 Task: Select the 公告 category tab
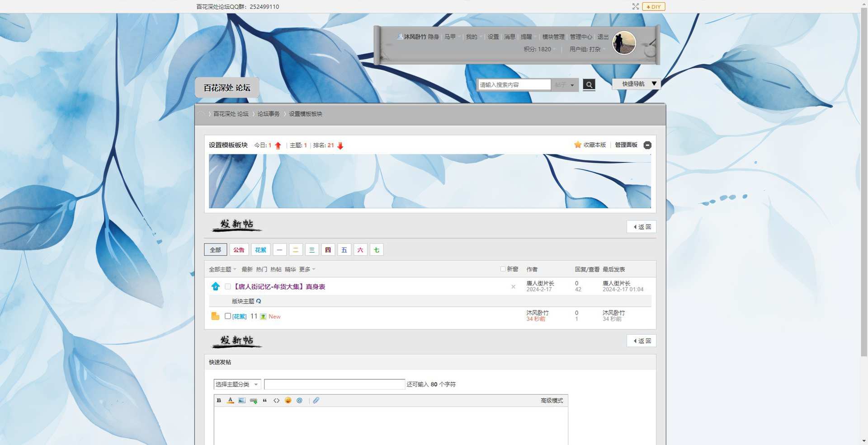click(x=239, y=250)
